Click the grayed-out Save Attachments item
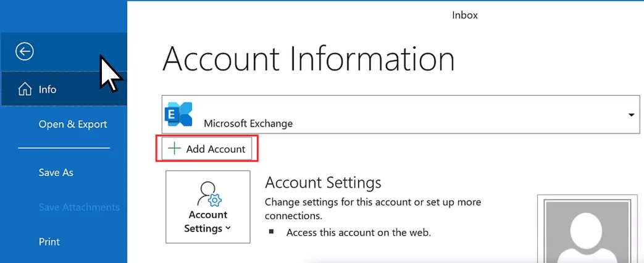Viewport: 644px width, 263px height. 79,207
